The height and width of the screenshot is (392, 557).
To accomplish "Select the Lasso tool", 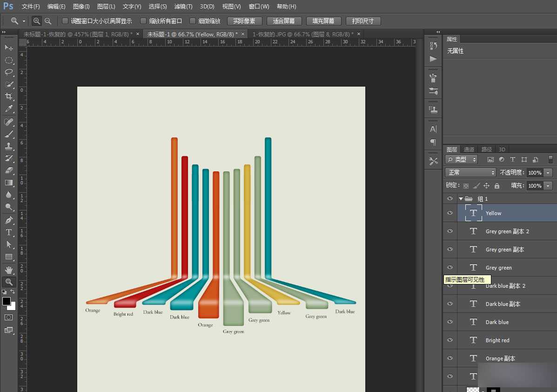I will click(9, 72).
